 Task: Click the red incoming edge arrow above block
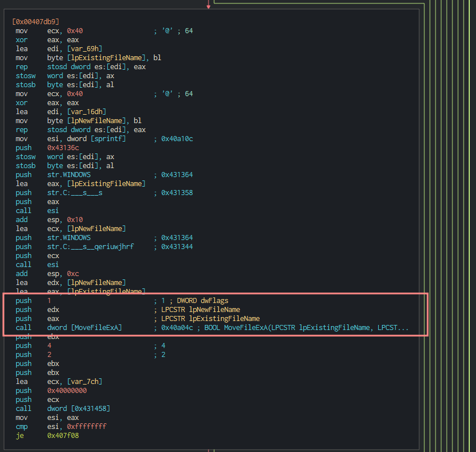[x=208, y=4]
